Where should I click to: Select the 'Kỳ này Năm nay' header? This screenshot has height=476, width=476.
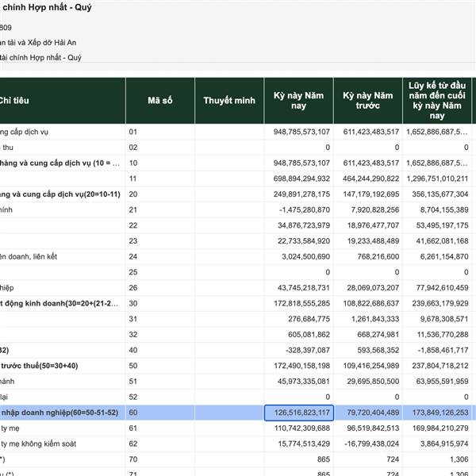299,101
